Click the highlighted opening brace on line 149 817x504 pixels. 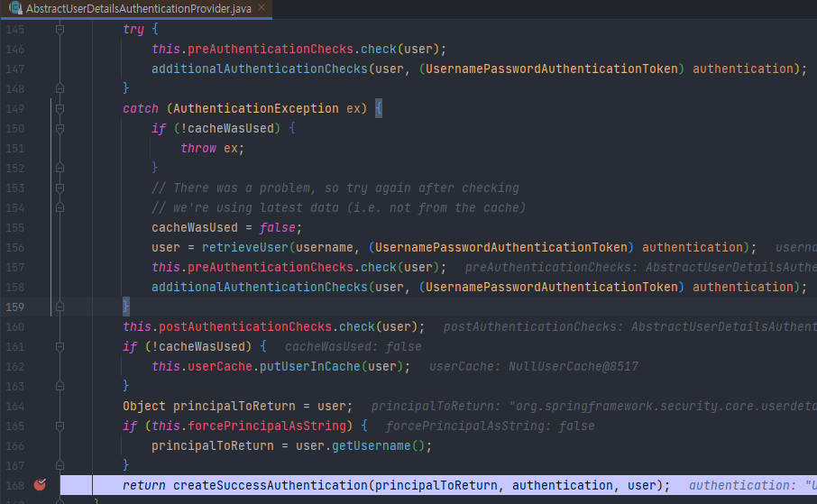(x=379, y=108)
